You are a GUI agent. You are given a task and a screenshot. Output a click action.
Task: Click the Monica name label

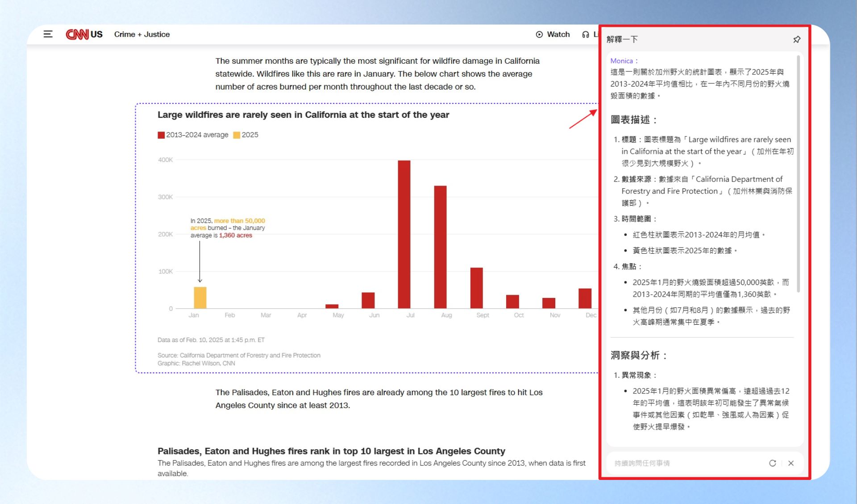pos(621,61)
